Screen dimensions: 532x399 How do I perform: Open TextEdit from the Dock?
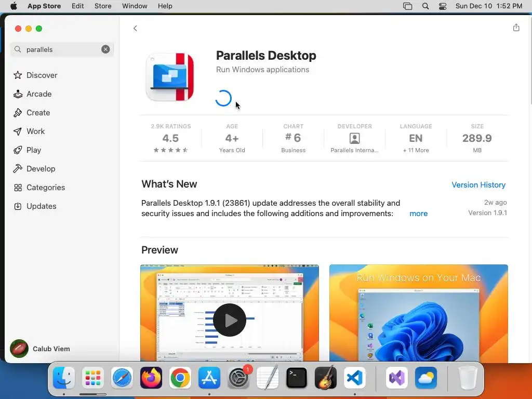268,378
